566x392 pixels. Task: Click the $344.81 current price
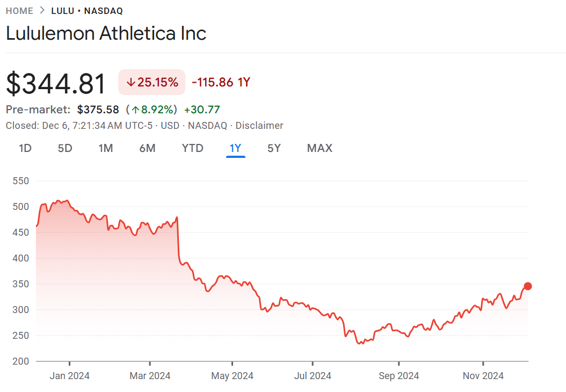click(x=56, y=84)
